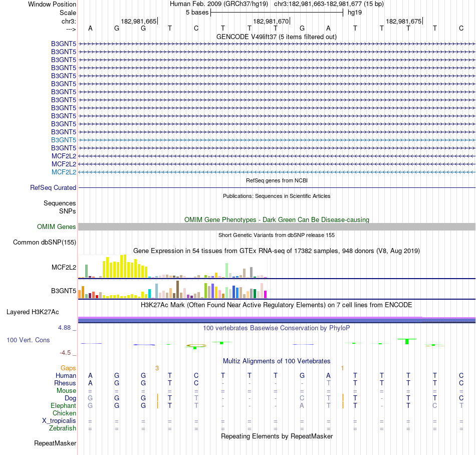Select the Dog alignment row label
Screen dimensions: 476x455
pyautogui.click(x=70, y=398)
